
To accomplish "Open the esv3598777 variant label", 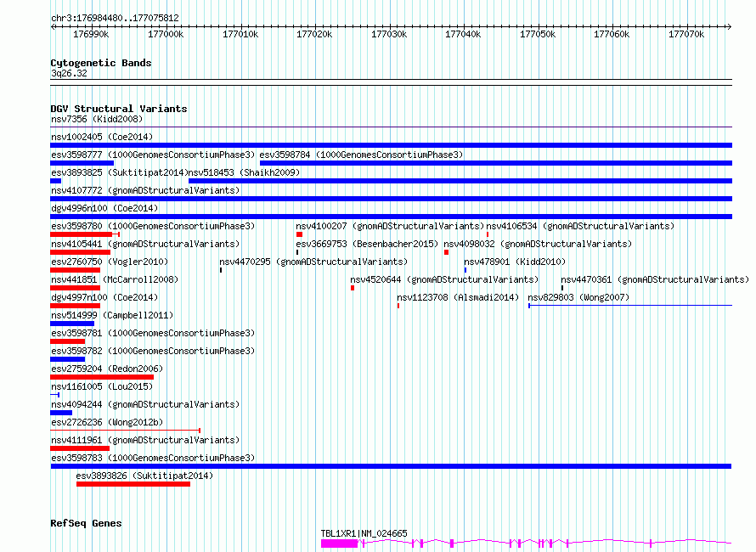I will point(153,155).
